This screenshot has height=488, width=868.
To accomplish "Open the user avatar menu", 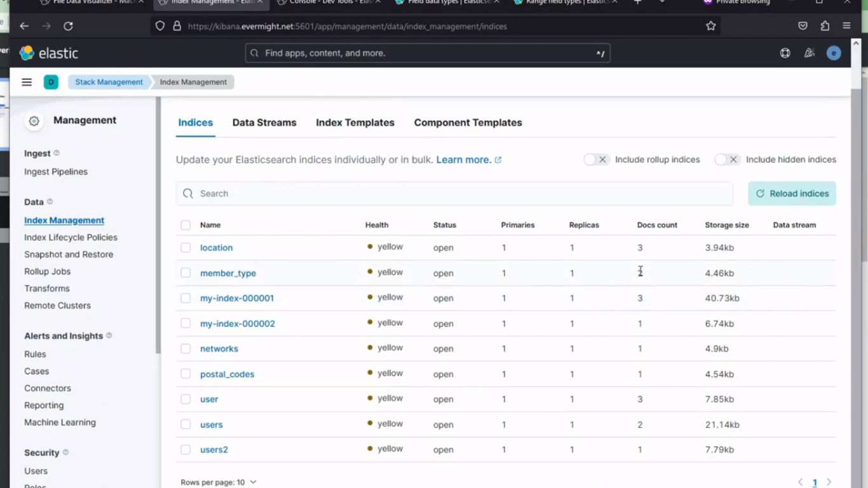I will [x=834, y=53].
